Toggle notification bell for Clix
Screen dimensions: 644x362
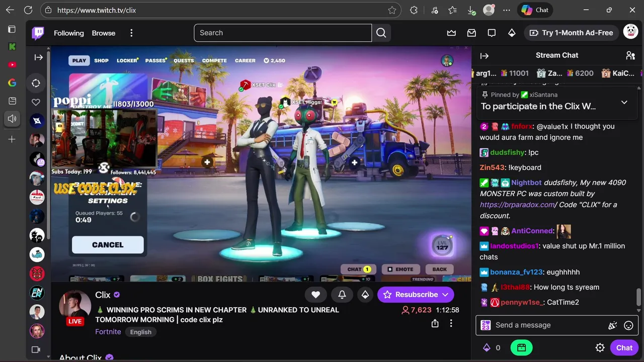pos(342,295)
